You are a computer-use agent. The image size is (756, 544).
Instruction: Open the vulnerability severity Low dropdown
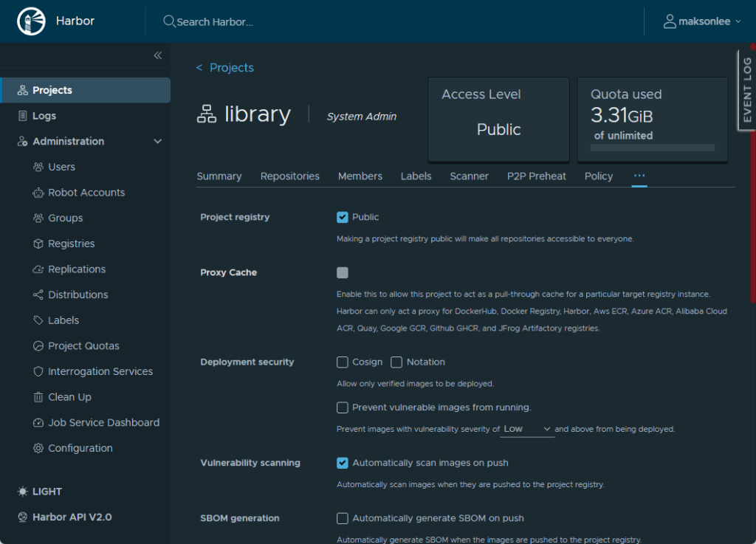pyautogui.click(x=527, y=429)
